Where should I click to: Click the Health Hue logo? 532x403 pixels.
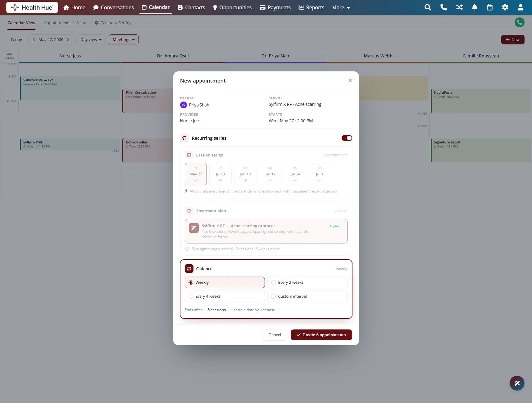[x=32, y=7]
